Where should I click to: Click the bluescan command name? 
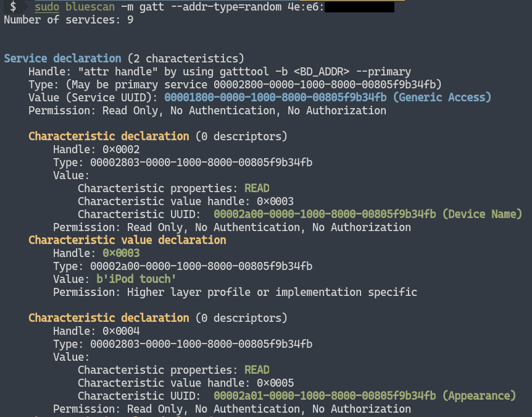[90, 7]
